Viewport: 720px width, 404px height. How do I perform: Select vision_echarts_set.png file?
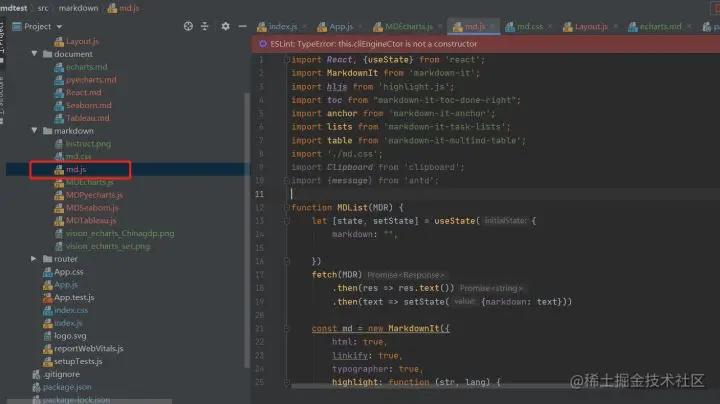click(102, 247)
